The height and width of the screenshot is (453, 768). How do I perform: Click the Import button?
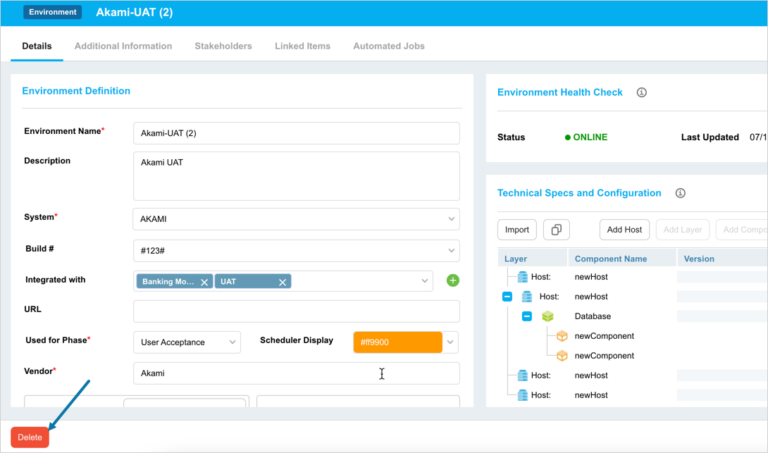(517, 230)
